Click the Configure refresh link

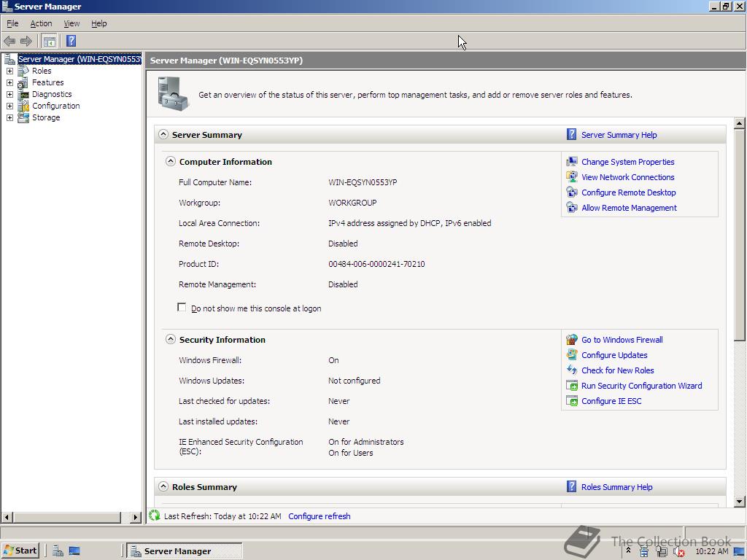[x=320, y=516]
